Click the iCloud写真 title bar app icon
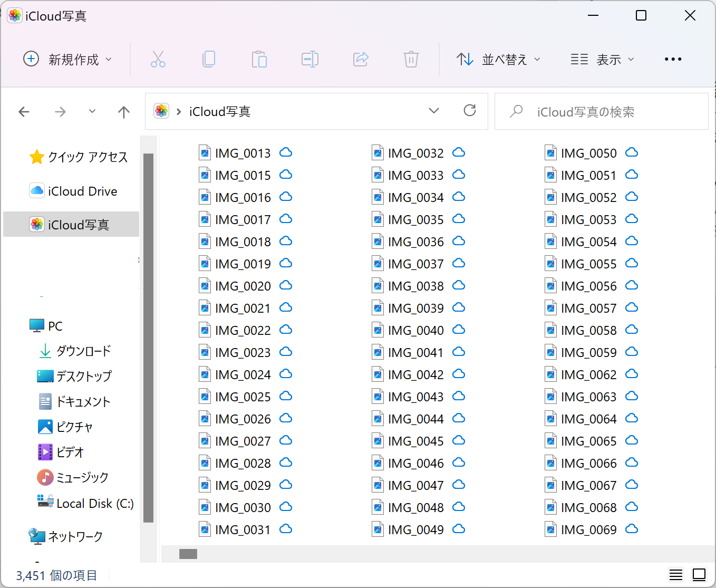Image resolution: width=716 pixels, height=588 pixels. tap(15, 15)
